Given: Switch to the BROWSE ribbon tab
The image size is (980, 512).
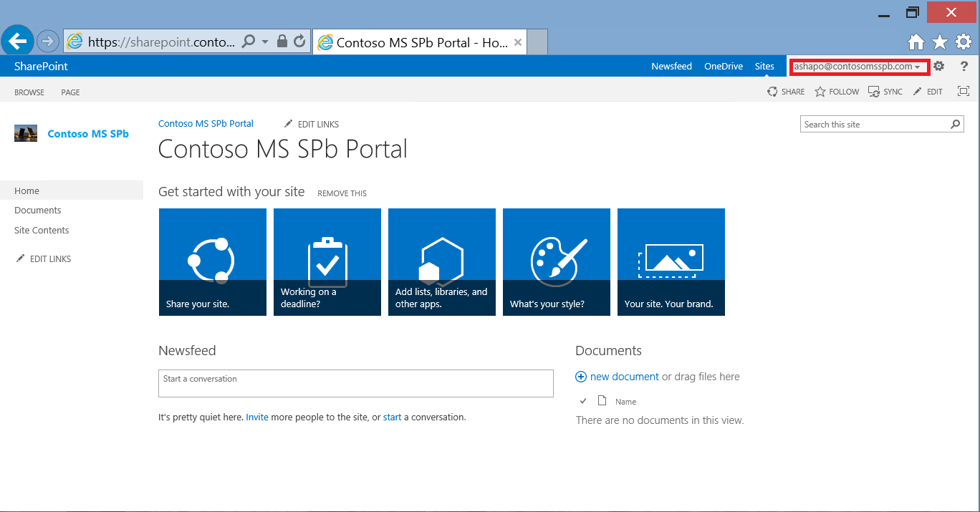Looking at the screenshot, I should point(29,92).
